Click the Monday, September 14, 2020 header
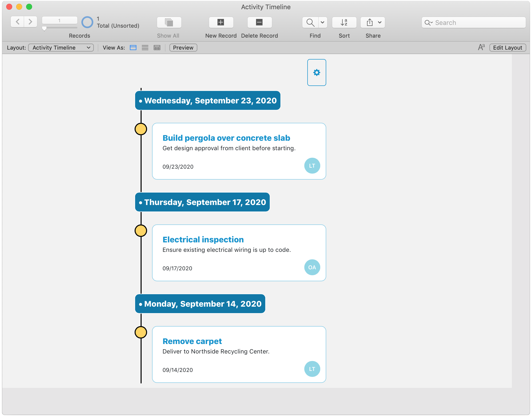Viewport: 532px width, 416px height. pos(200,304)
